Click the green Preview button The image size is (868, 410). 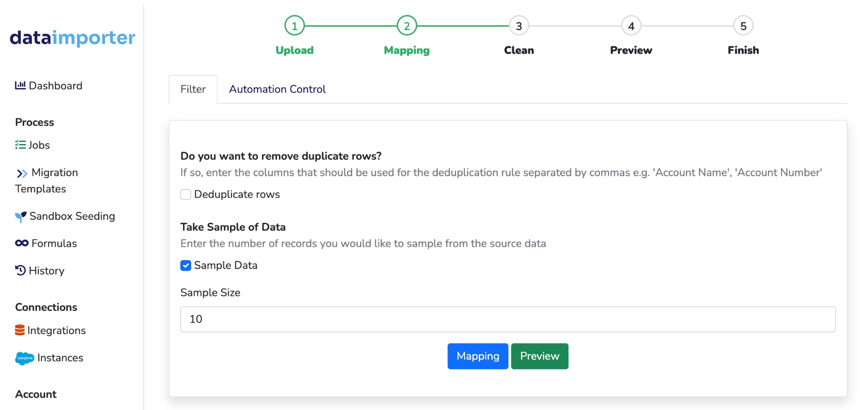[x=539, y=356]
